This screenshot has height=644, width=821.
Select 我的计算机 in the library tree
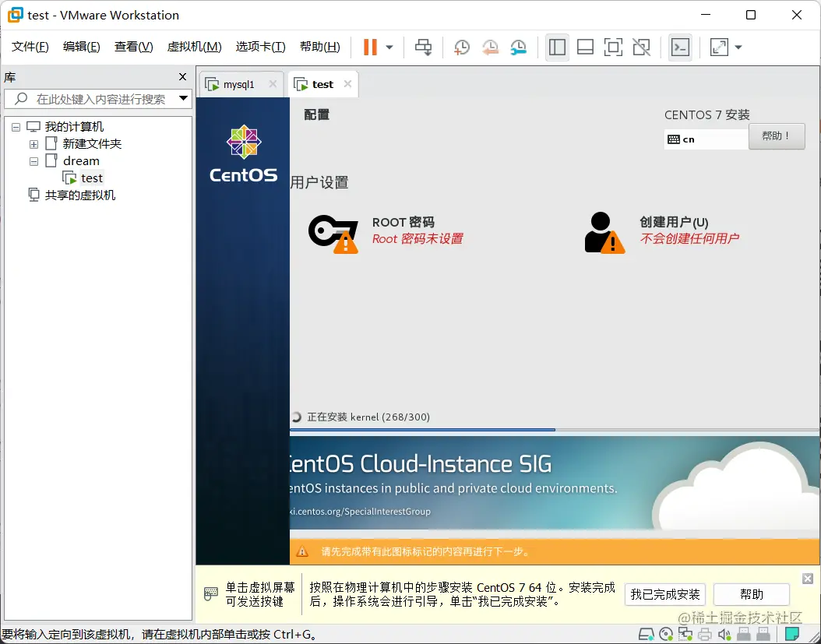(x=74, y=127)
